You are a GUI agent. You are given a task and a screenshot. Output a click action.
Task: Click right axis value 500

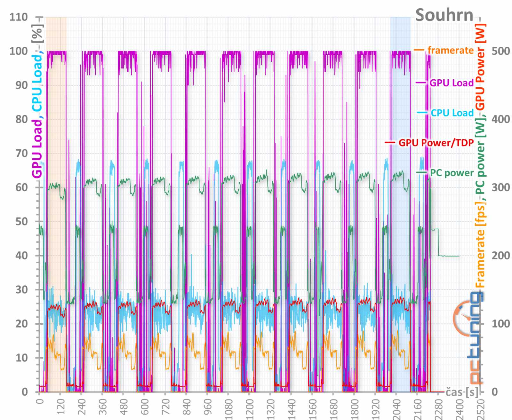click(501, 51)
